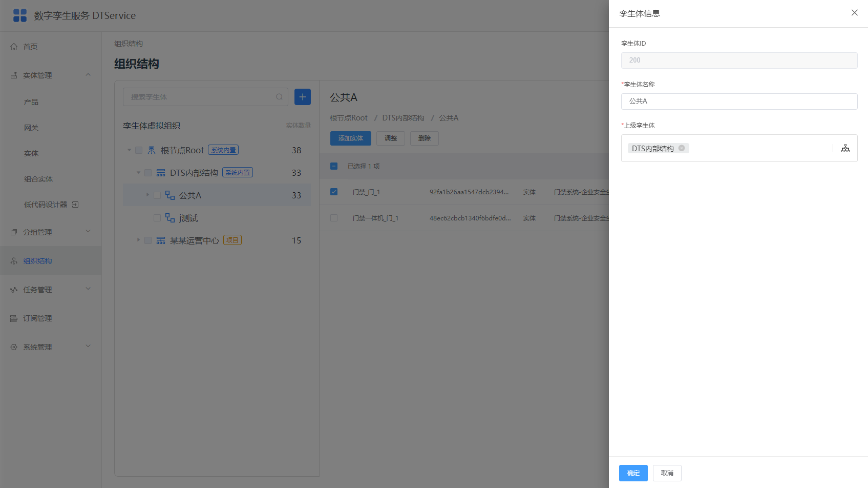Expand the 某某运营中心 tree node
Image resolution: width=868 pixels, height=488 pixels.
coord(138,240)
